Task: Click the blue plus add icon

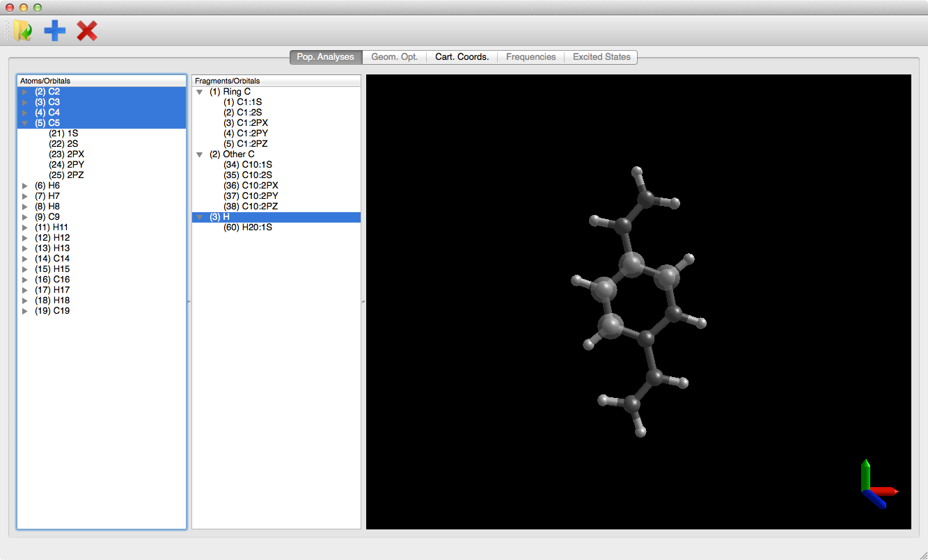Action: [x=54, y=31]
